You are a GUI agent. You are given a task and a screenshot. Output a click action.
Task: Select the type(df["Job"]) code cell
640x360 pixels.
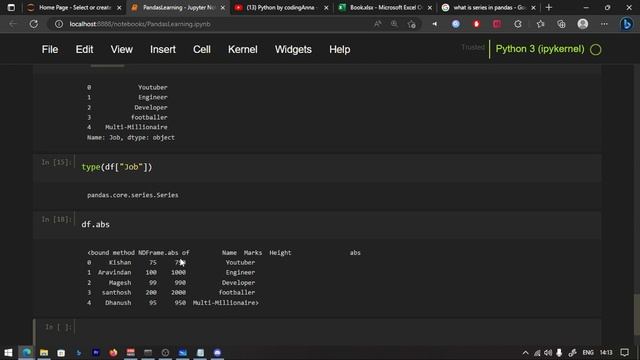pos(338,167)
